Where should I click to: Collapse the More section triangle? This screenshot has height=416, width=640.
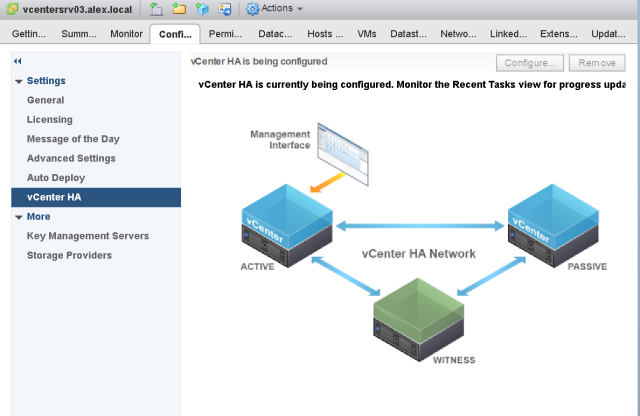[x=18, y=217]
